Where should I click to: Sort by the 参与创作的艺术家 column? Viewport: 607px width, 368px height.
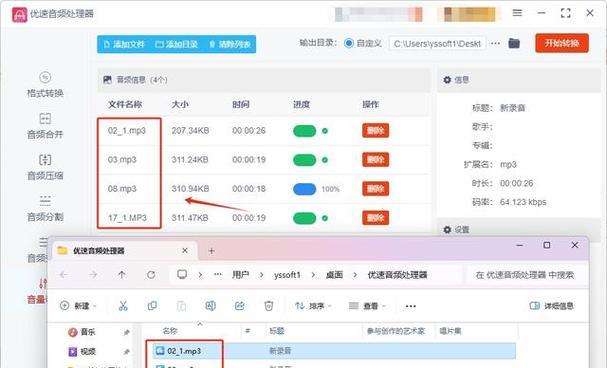[x=396, y=331]
